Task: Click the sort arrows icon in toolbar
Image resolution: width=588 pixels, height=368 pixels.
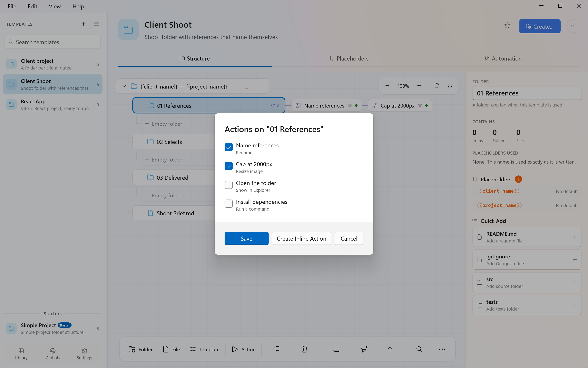Action: [391, 349]
